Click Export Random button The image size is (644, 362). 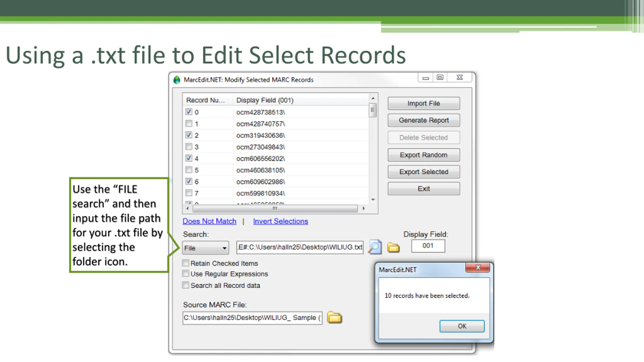click(x=424, y=155)
